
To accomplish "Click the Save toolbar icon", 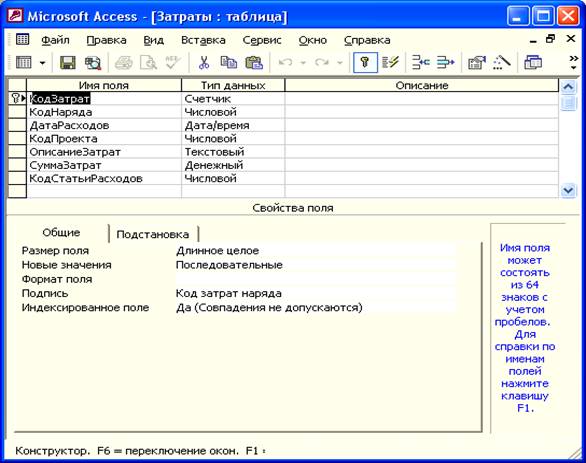I will point(68,63).
